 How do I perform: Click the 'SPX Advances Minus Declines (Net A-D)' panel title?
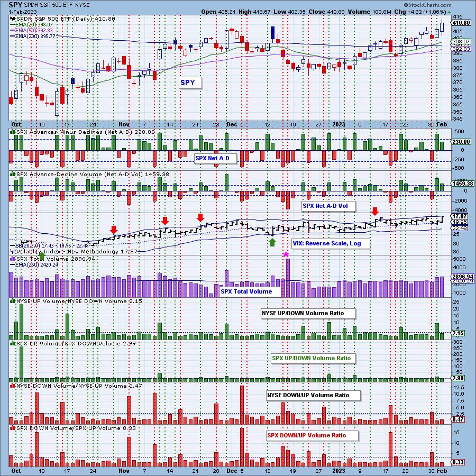click(x=83, y=132)
